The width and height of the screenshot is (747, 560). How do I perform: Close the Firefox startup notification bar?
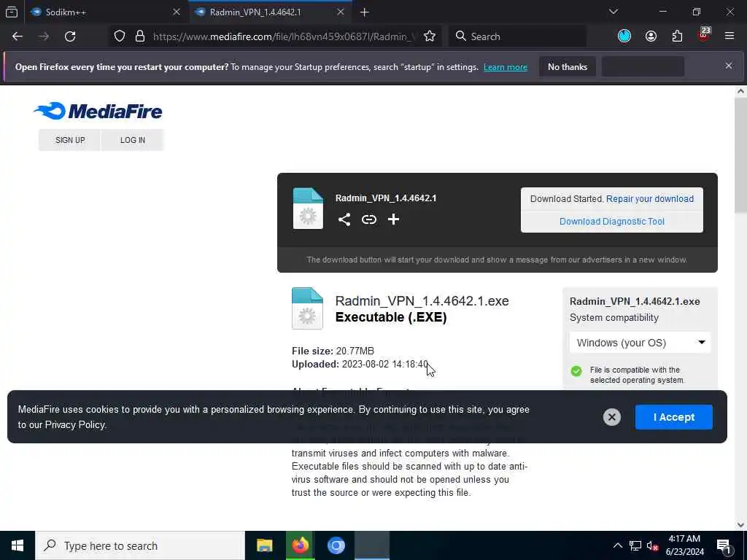[729, 66]
